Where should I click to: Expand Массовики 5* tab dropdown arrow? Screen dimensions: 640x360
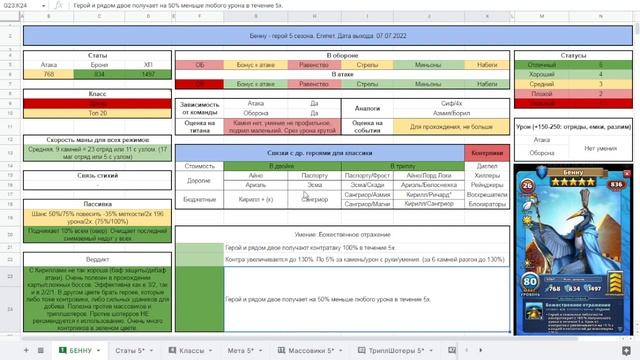(341, 351)
